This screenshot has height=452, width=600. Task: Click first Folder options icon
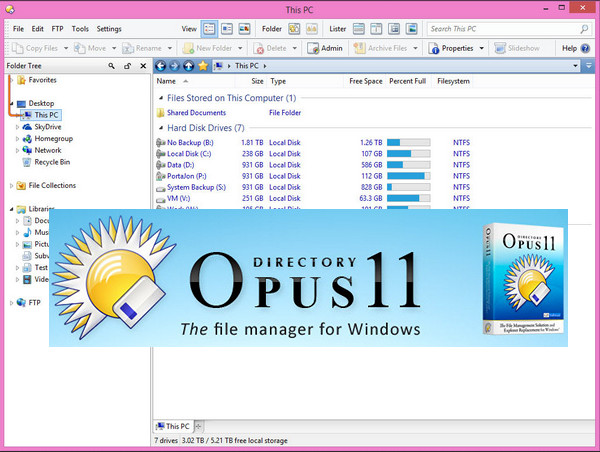tap(294, 29)
